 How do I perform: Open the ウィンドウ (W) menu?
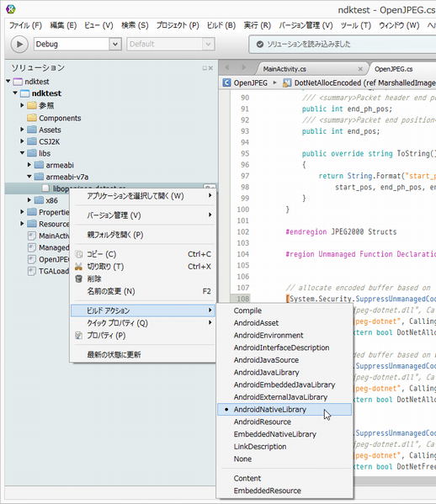tap(399, 25)
